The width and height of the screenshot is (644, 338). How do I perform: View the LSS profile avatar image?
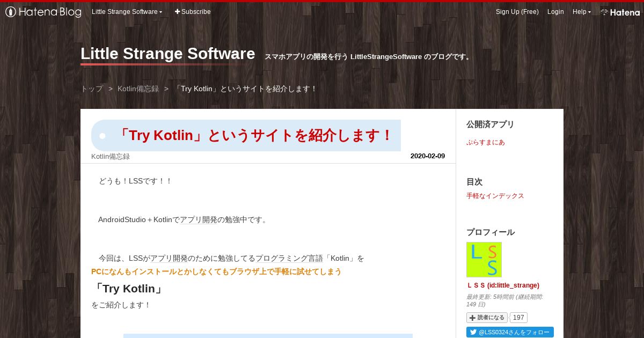[484, 260]
